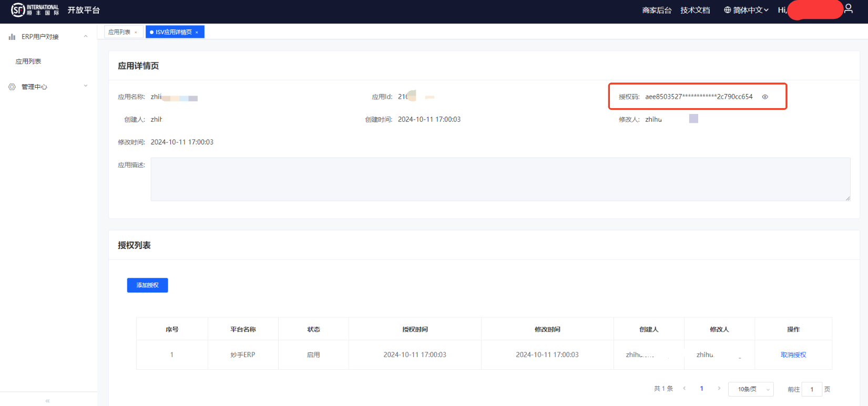Expand the 管理中心 sidebar menu
Viewport: 868px width, 406px height.
[x=86, y=86]
